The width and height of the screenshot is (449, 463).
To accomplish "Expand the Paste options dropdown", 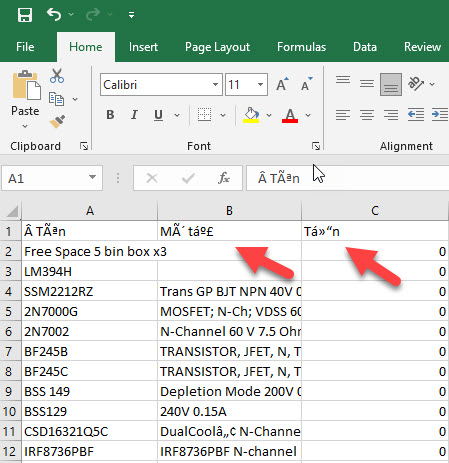I will click(x=25, y=126).
